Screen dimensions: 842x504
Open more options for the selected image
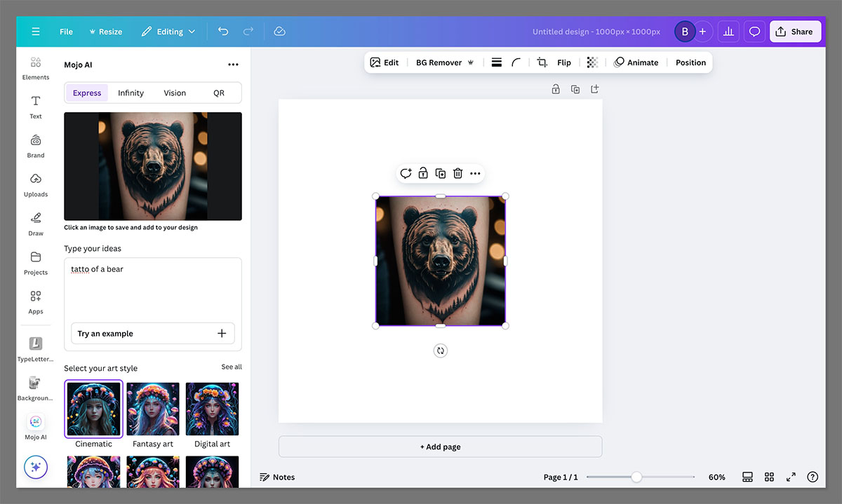pyautogui.click(x=475, y=173)
